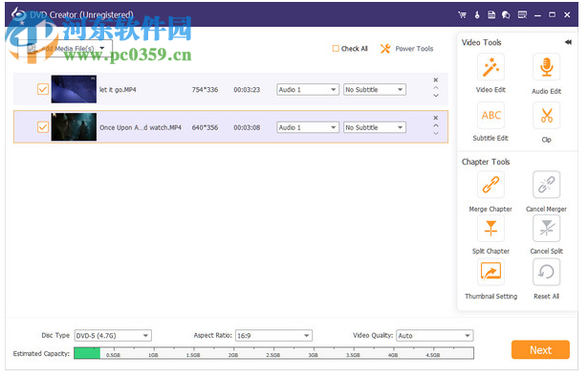Viewport: 588px width, 379px height.
Task: Uncheck the let it go.MP4 checkbox
Action: 43,89
